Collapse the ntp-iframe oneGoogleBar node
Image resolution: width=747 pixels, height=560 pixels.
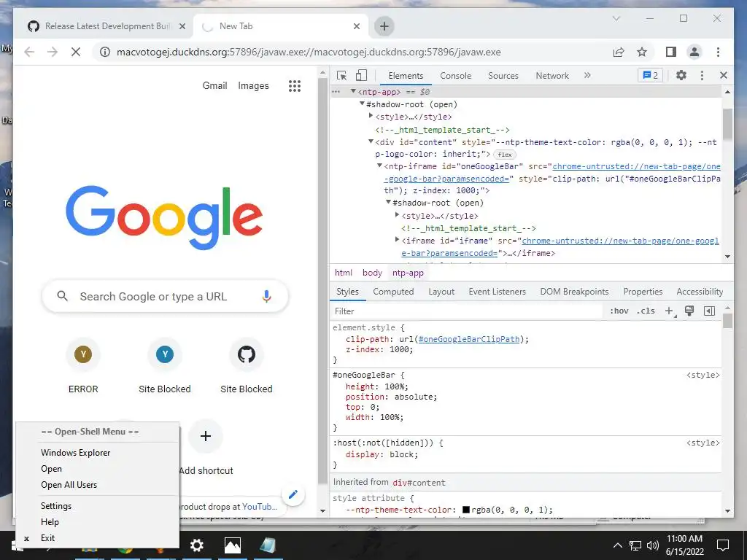pyautogui.click(x=379, y=166)
